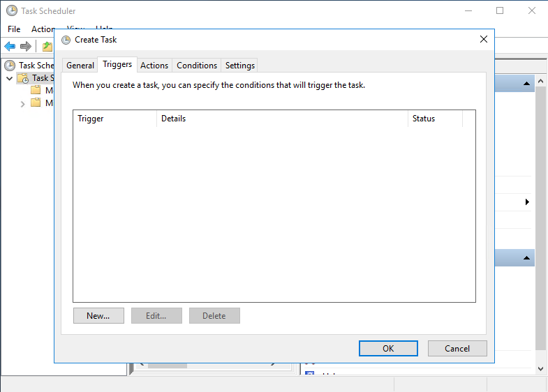Open the File menu in Task Scheduler
The width and height of the screenshot is (548, 392).
(x=14, y=29)
